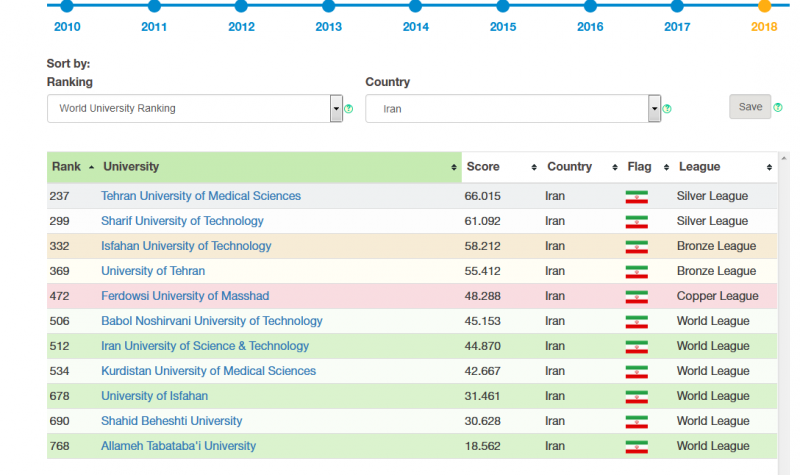Click Bronze League cell in rank 332 row
The height and width of the screenshot is (475, 800).
[x=716, y=246]
